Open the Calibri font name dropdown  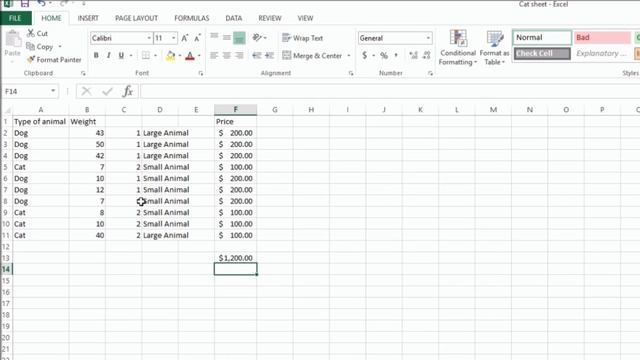coord(149,38)
